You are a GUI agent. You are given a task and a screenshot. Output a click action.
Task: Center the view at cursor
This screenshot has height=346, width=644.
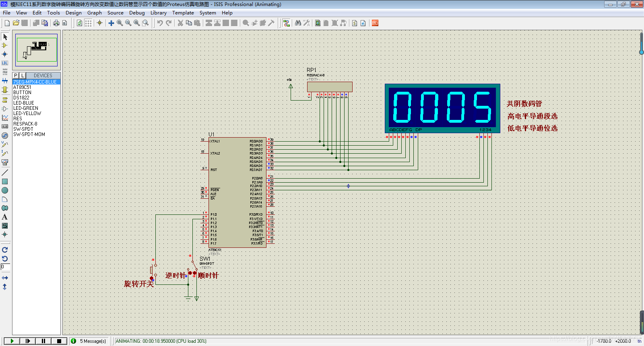pyautogui.click(x=111, y=23)
